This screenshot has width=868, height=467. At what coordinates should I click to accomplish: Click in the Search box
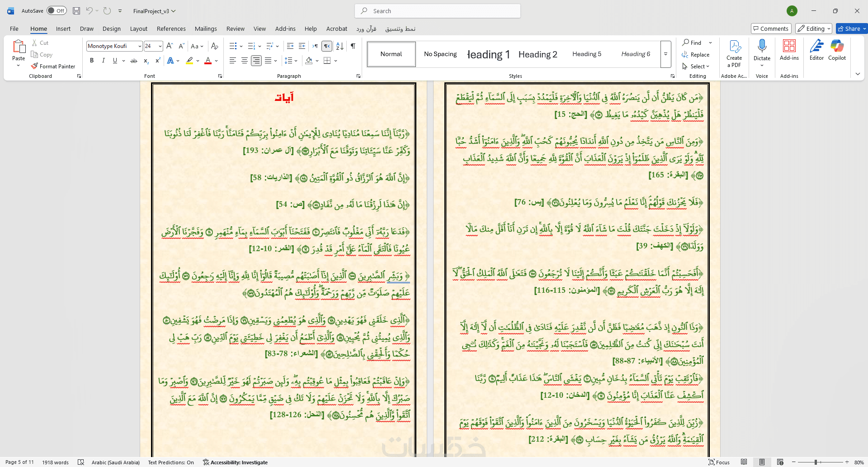[438, 11]
